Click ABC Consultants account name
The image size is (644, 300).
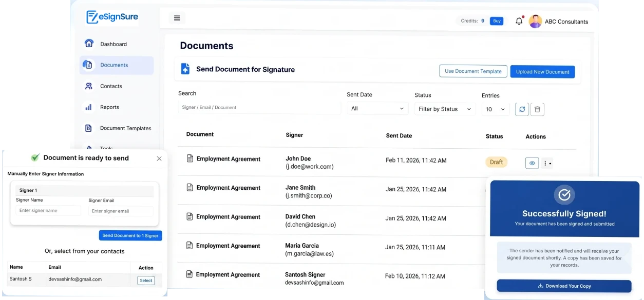tap(566, 22)
